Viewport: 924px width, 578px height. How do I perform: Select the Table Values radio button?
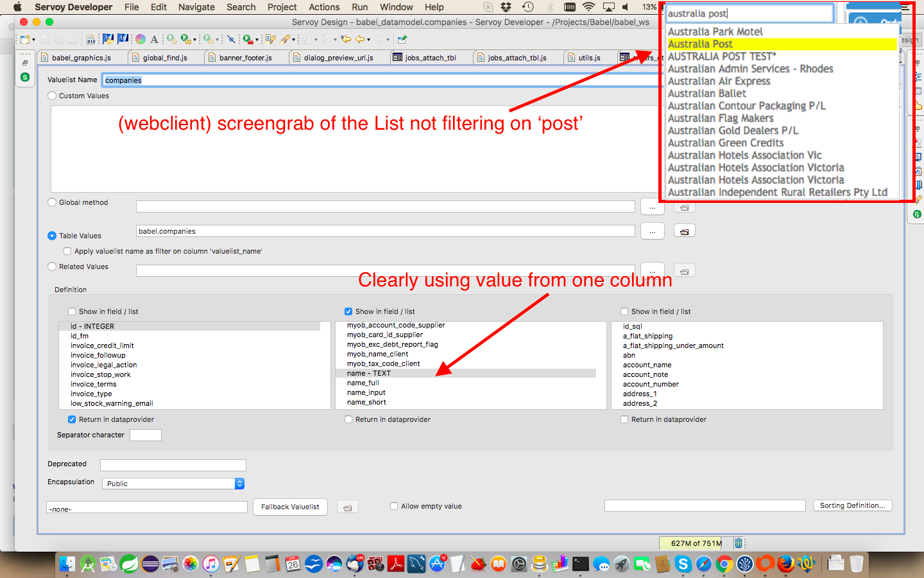coord(52,236)
